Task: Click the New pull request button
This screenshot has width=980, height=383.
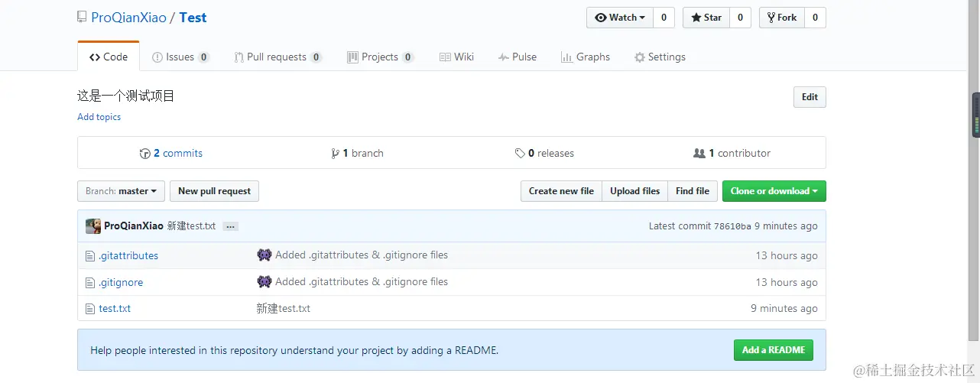Action: click(x=214, y=191)
